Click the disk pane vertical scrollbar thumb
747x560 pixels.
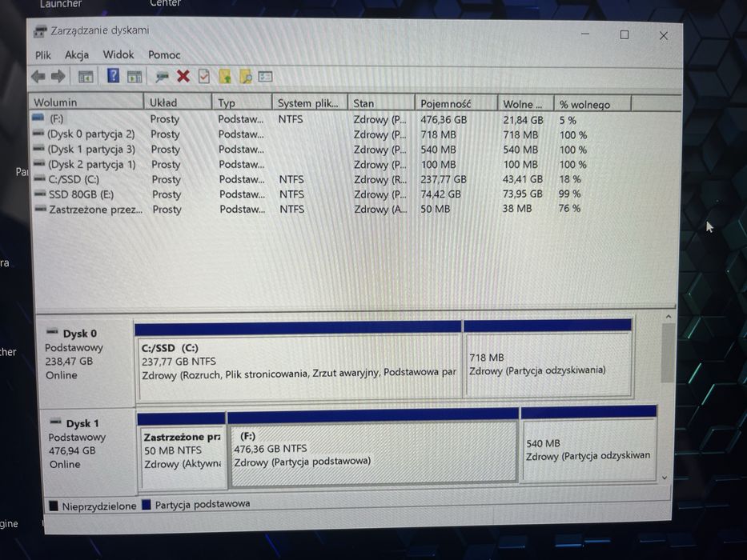click(668, 352)
